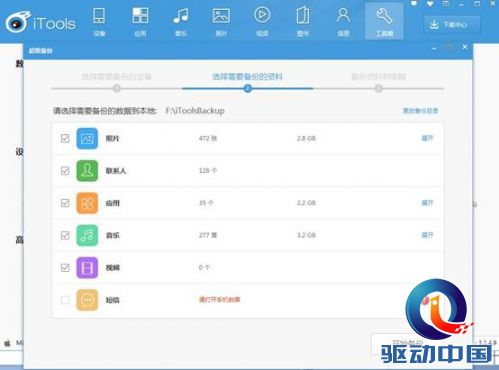Open the Download Center (下载中心) button
The height and width of the screenshot is (370, 499).
452,25
